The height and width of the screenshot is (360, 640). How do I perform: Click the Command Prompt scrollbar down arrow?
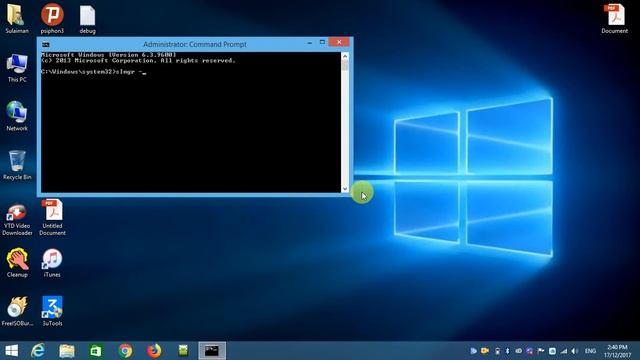pos(345,189)
